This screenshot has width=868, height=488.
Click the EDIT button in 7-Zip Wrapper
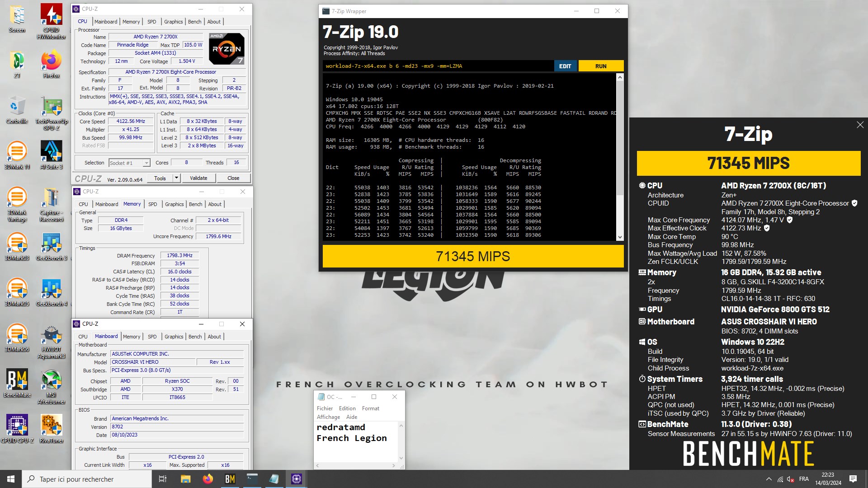coord(565,66)
